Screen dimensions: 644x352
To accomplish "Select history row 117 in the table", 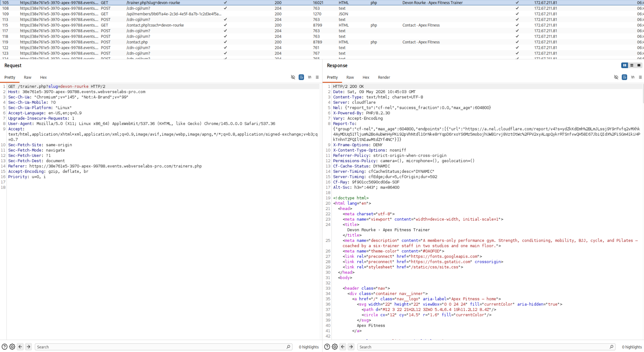I will click(322, 31).
